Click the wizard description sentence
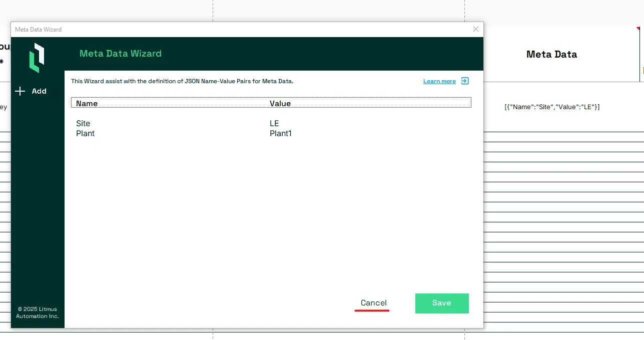 point(182,81)
